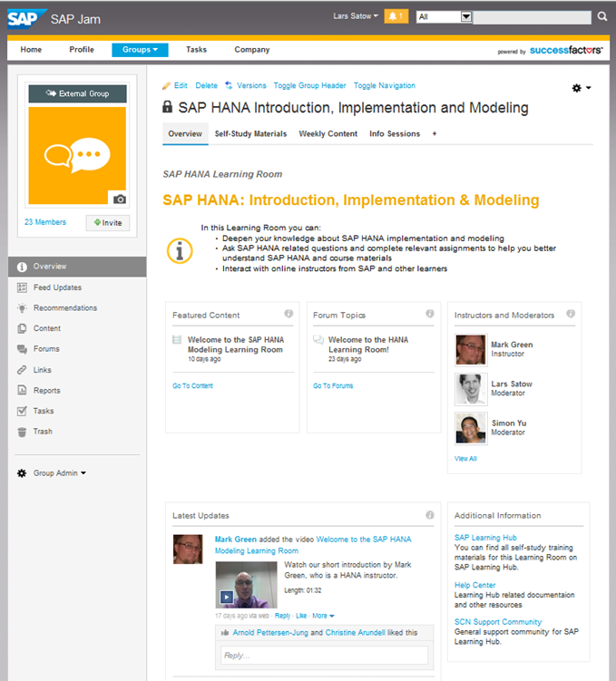
Task: Click the Like link under video post
Action: point(301,616)
